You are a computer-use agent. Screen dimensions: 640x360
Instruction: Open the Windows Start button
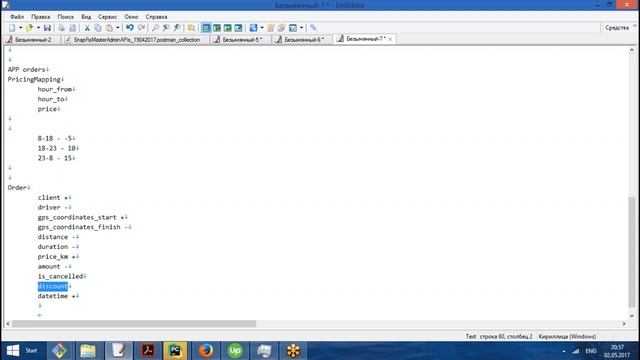point(22,351)
